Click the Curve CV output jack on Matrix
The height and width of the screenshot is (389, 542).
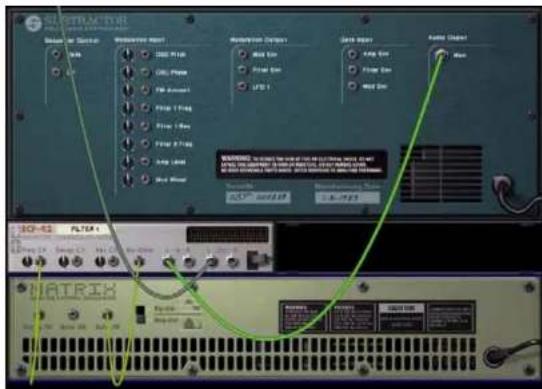pos(40,315)
